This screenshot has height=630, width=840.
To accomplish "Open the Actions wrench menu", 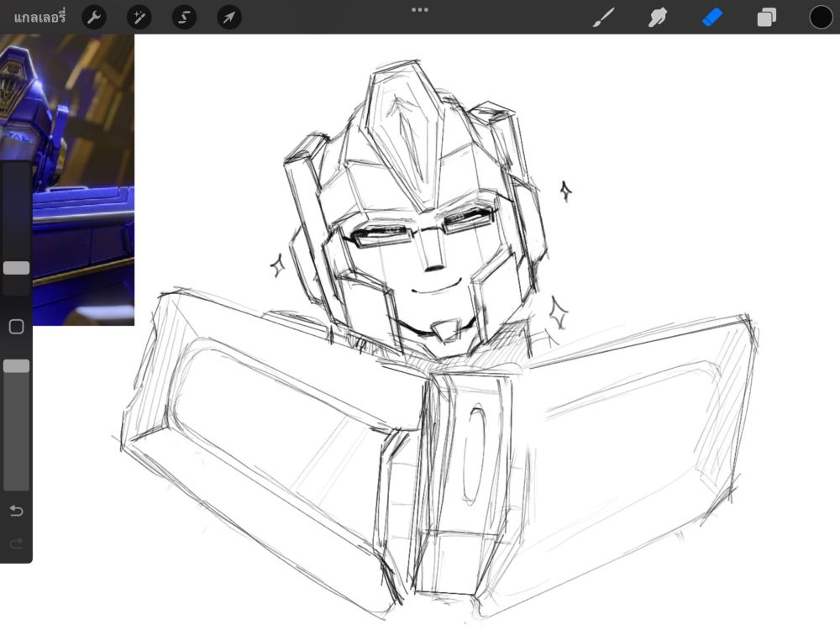I will point(94,17).
